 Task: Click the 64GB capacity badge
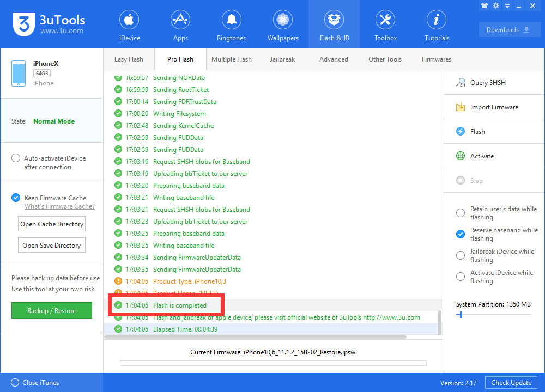(x=42, y=73)
